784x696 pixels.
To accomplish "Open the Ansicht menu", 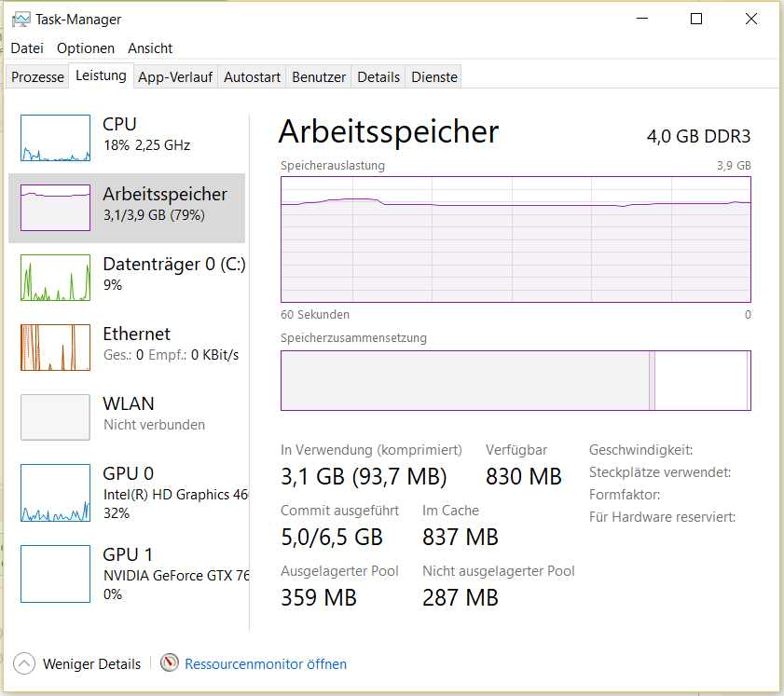I will tap(150, 48).
